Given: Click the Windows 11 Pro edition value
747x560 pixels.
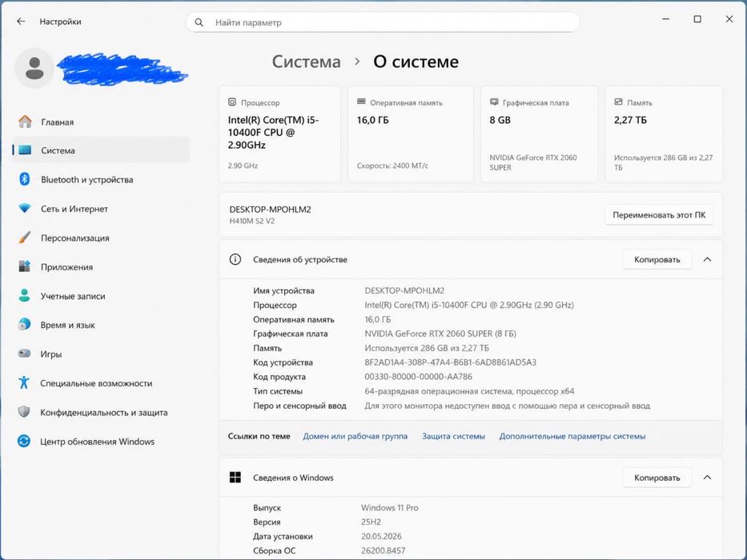Looking at the screenshot, I should click(x=390, y=508).
